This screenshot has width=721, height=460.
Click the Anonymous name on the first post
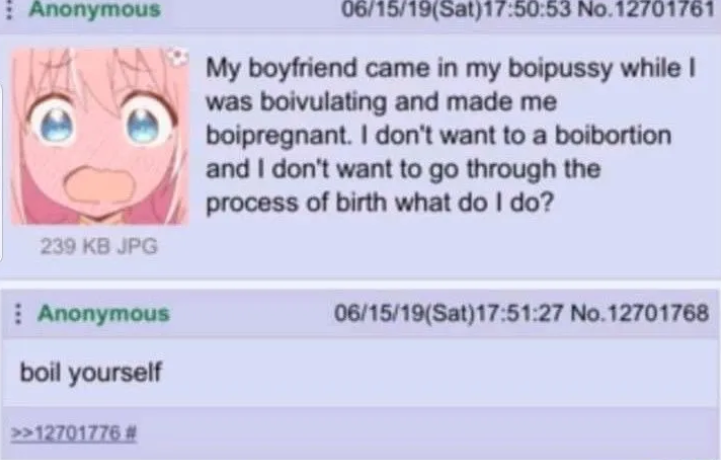click(95, 9)
